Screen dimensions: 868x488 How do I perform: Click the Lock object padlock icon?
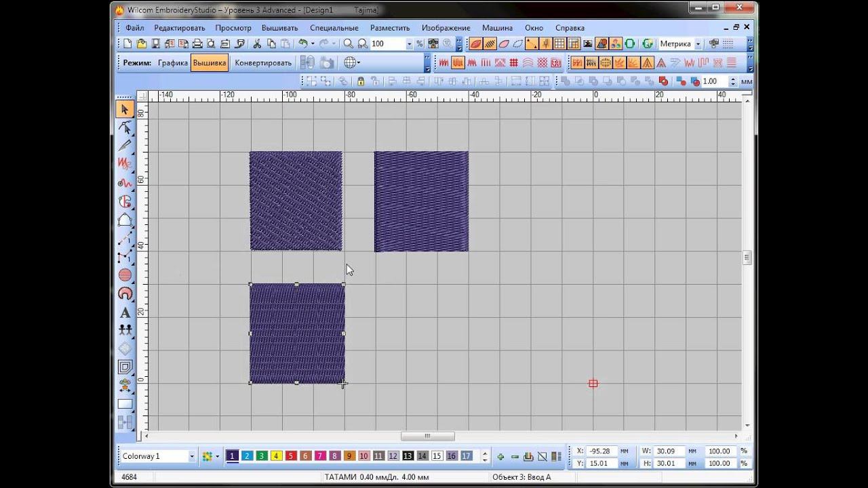coord(361,81)
